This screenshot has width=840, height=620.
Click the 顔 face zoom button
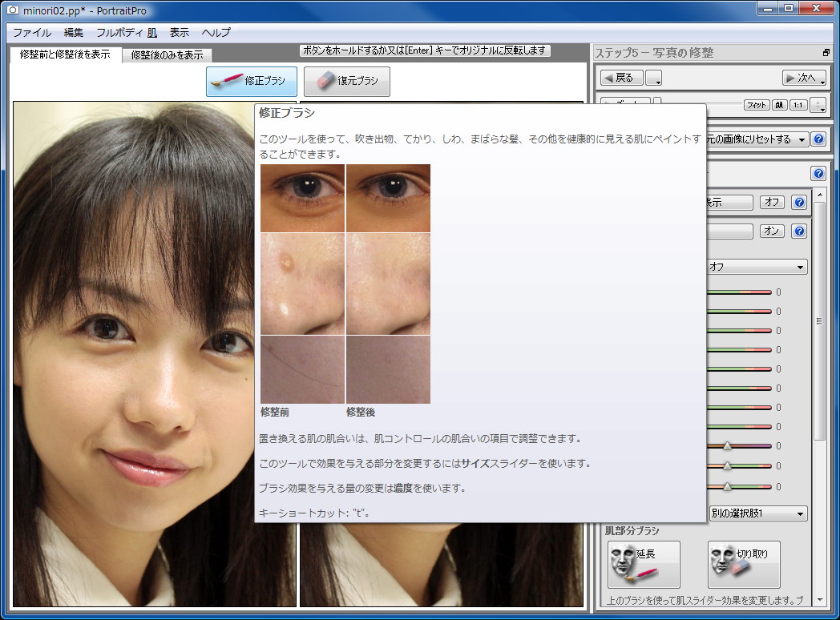779,105
